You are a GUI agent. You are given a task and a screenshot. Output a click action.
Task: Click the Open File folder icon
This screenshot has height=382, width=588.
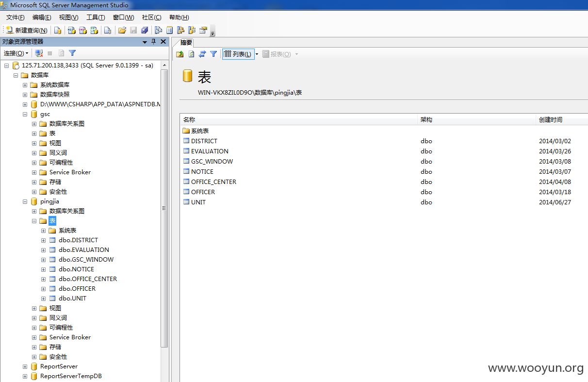point(122,30)
